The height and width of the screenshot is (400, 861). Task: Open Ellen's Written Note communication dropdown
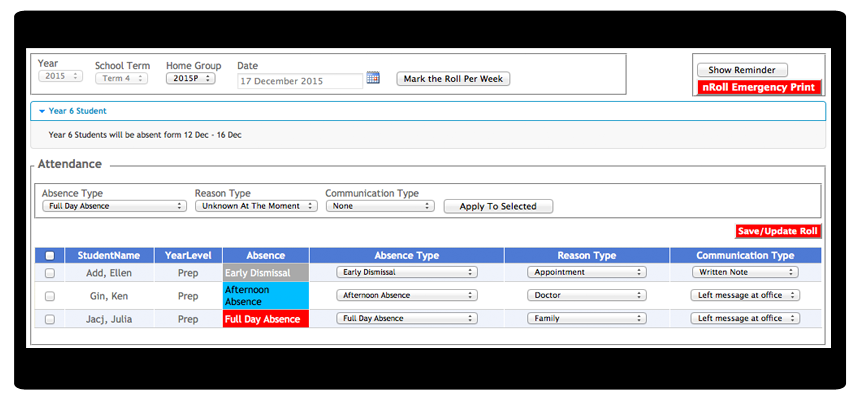[745, 272]
